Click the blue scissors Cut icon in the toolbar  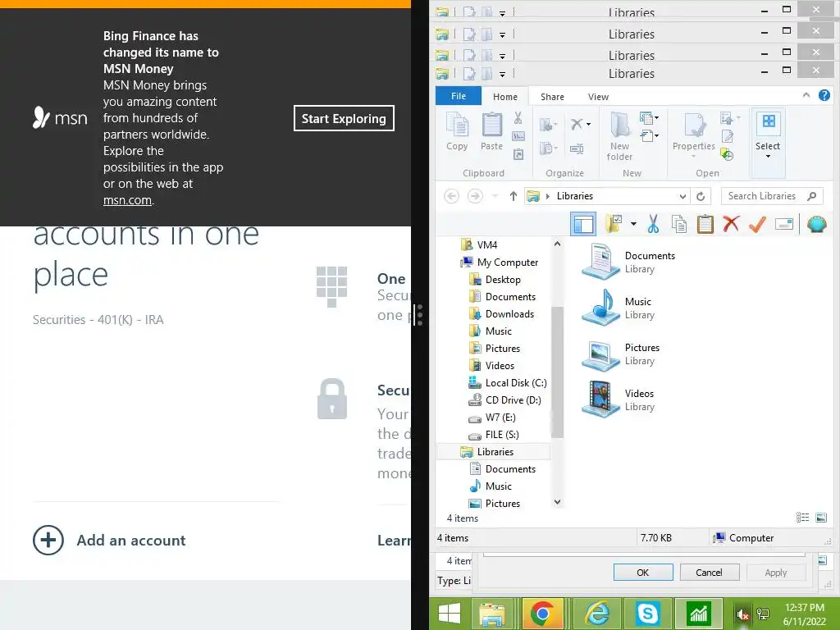click(x=653, y=224)
